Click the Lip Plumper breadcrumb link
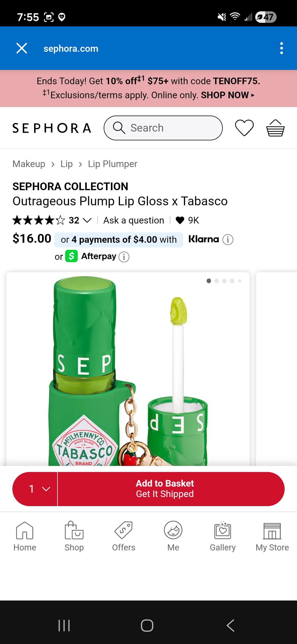297x644 pixels. pyautogui.click(x=112, y=164)
